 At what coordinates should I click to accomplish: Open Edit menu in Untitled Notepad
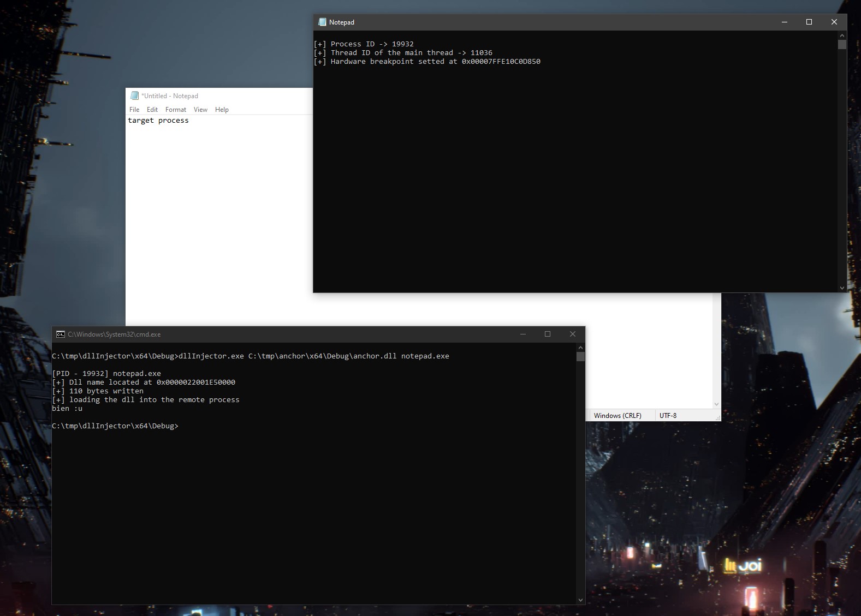point(152,110)
